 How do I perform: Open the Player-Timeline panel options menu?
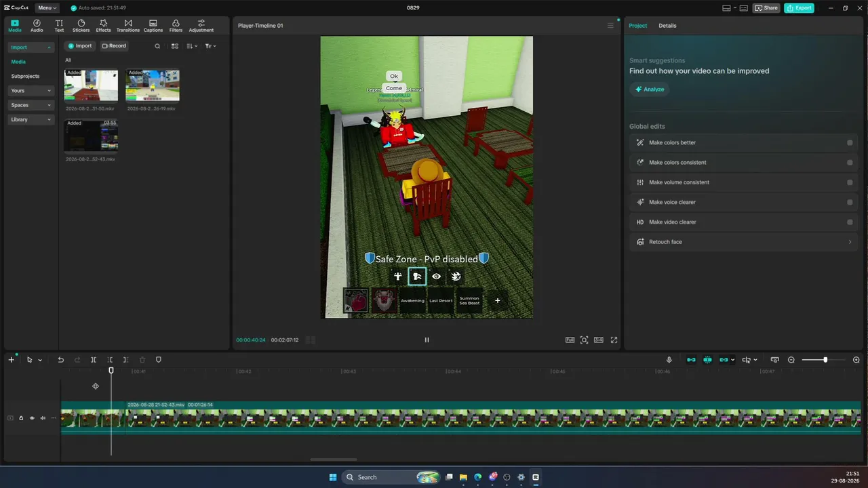pyautogui.click(x=610, y=26)
